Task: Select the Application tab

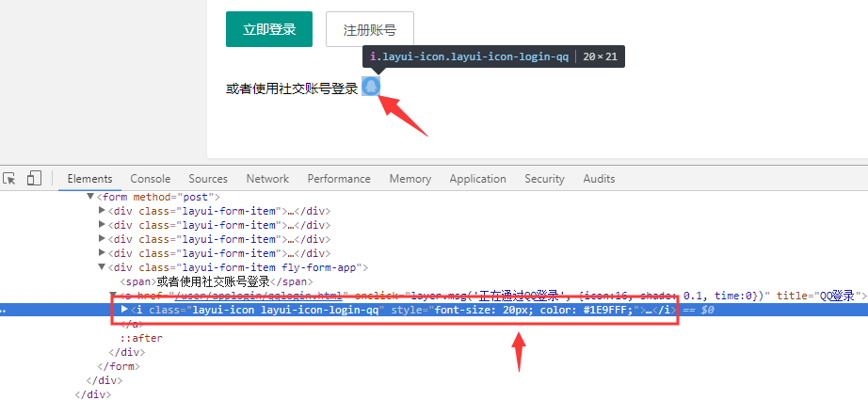Action: click(477, 179)
